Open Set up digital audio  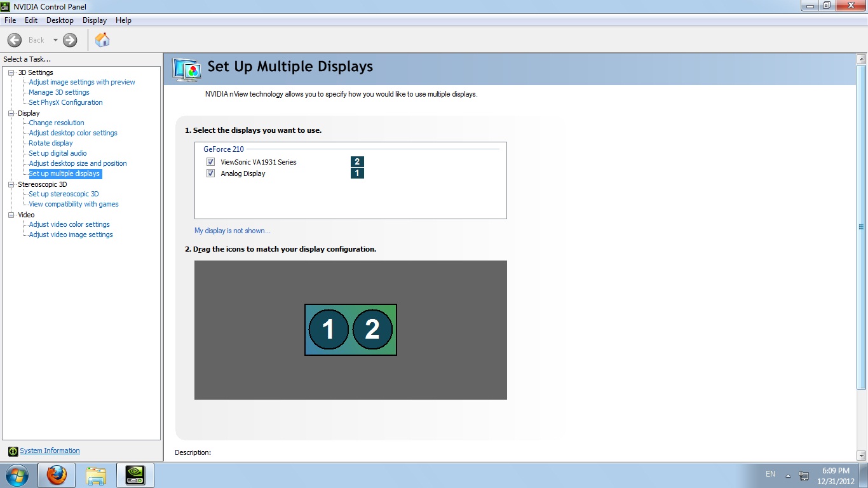pyautogui.click(x=58, y=153)
